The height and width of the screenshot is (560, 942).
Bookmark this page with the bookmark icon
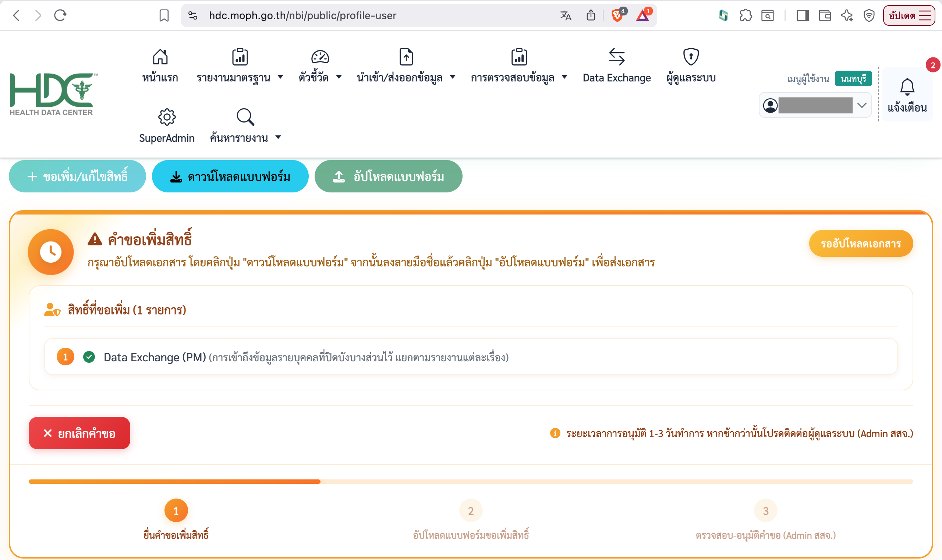[x=164, y=15]
